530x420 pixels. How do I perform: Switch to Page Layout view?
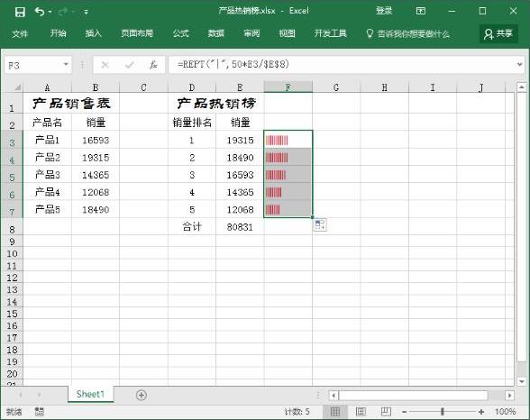[361, 412]
